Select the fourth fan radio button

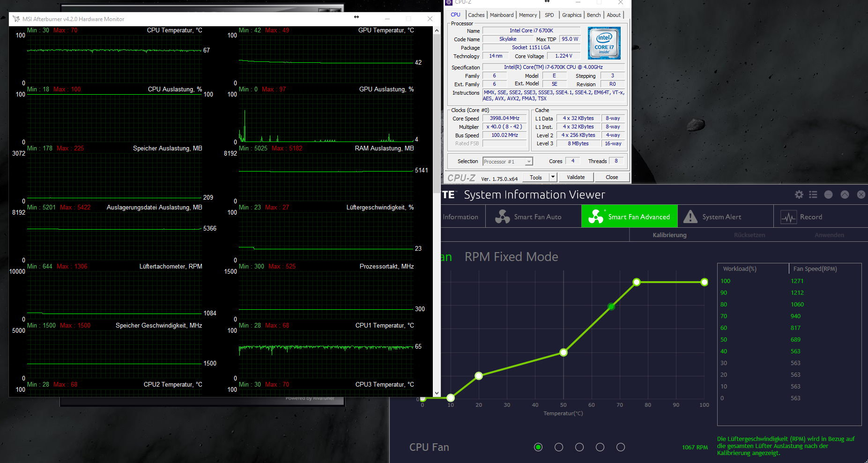click(600, 447)
